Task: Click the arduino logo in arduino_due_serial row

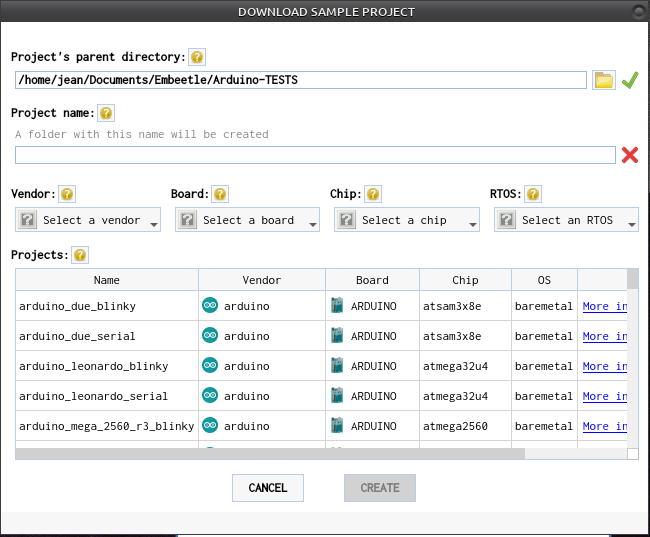Action: [210, 335]
